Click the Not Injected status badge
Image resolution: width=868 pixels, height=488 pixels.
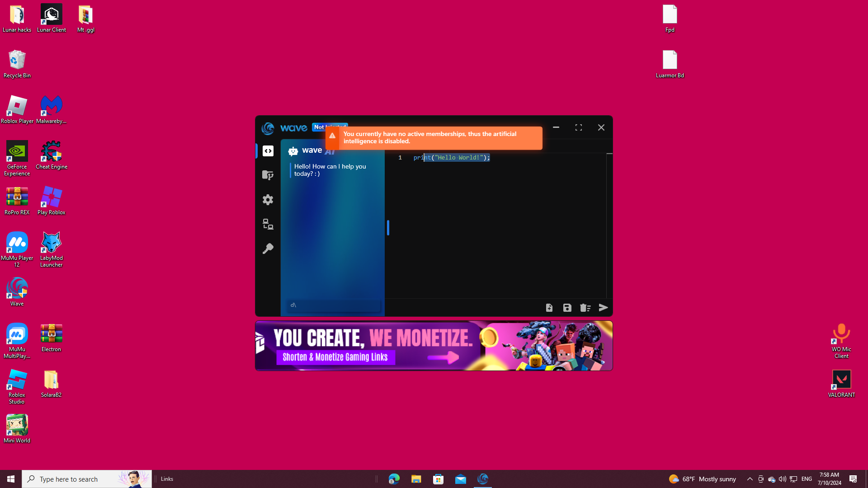(x=319, y=127)
